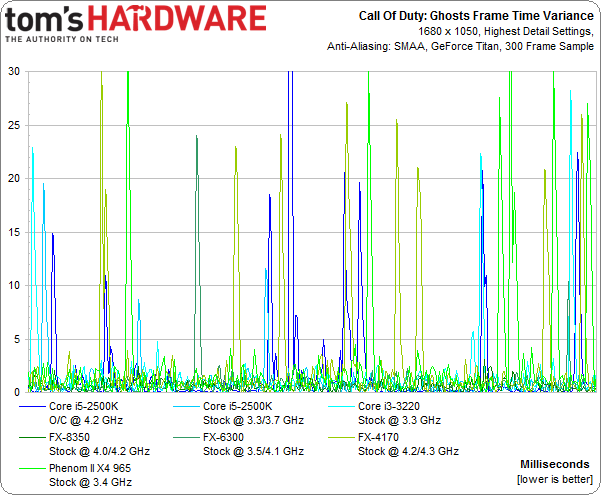Click 'THE AUTHORITY ON TECH' tagline
The width and height of the screenshot is (601, 495).
(62, 39)
